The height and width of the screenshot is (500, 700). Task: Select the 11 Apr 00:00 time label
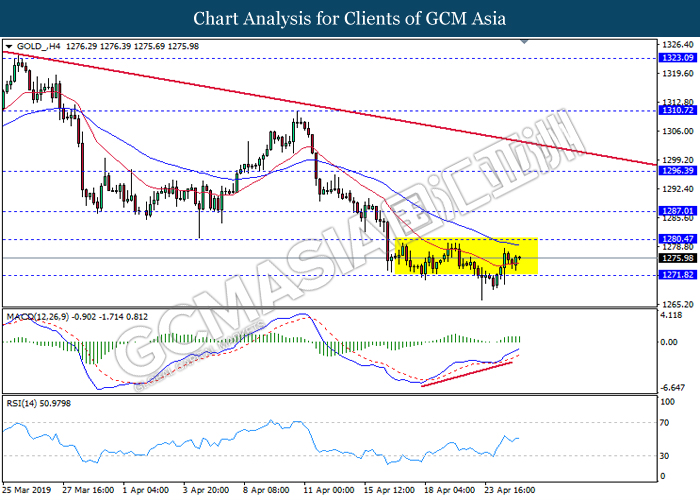(329, 490)
